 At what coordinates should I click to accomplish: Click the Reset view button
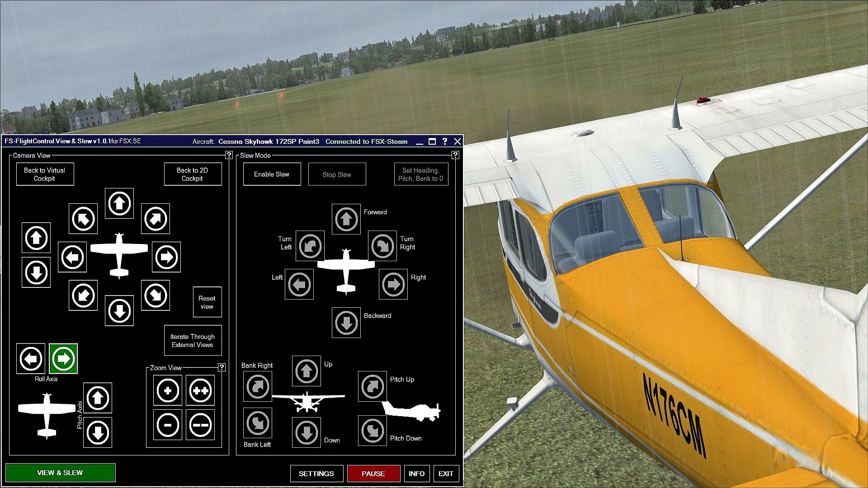pyautogui.click(x=207, y=302)
